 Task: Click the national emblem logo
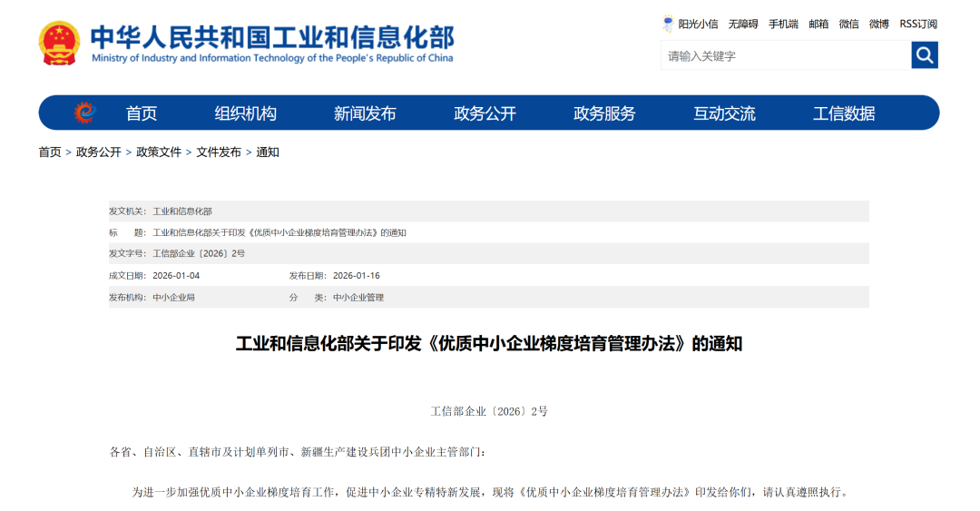(60, 43)
